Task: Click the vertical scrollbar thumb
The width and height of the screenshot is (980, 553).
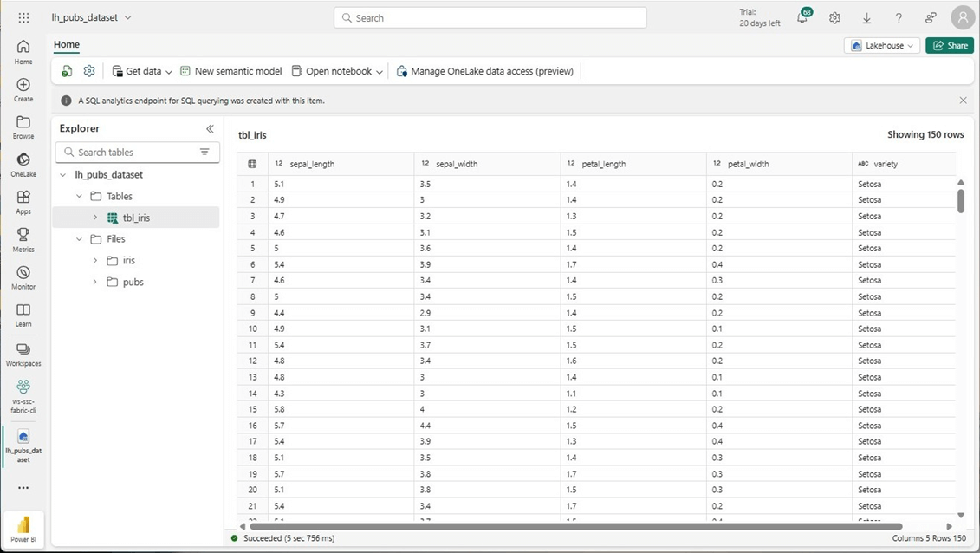Action: 961,200
